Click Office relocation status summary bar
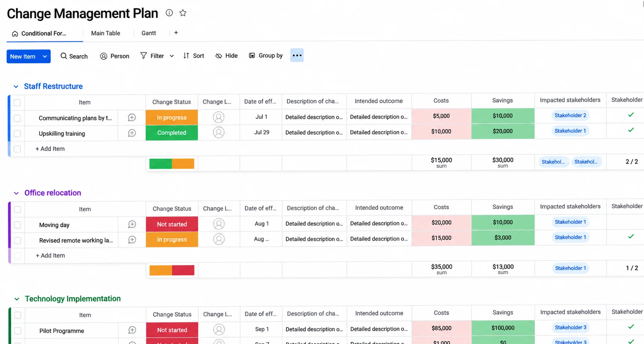 [x=172, y=270]
